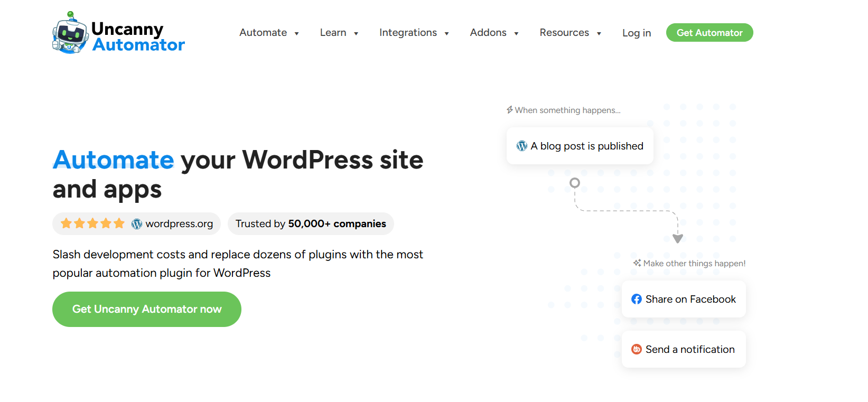Expand the Integrations dropdown arrow

(x=446, y=34)
